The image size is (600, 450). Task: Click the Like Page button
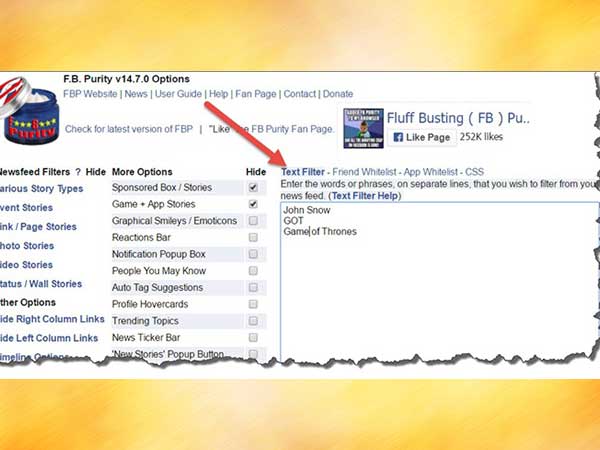[x=422, y=137]
